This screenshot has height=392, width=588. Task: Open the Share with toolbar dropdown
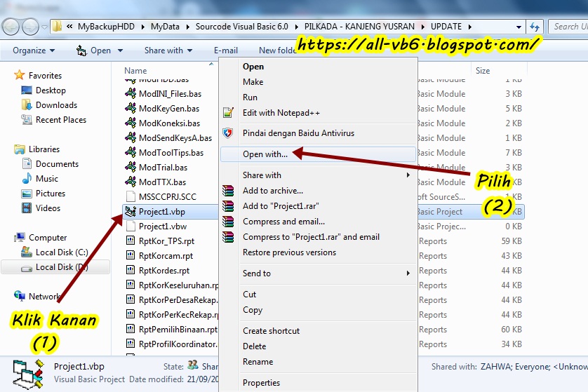pos(168,50)
